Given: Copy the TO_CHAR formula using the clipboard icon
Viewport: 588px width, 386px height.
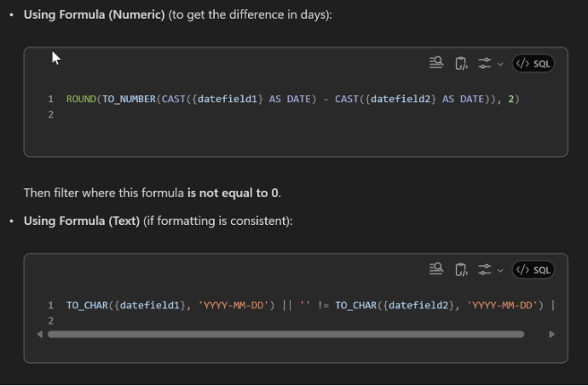Looking at the screenshot, I should (x=461, y=269).
